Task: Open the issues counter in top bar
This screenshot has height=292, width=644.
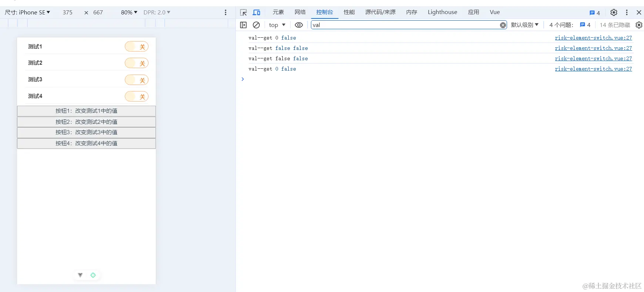Action: coord(594,13)
